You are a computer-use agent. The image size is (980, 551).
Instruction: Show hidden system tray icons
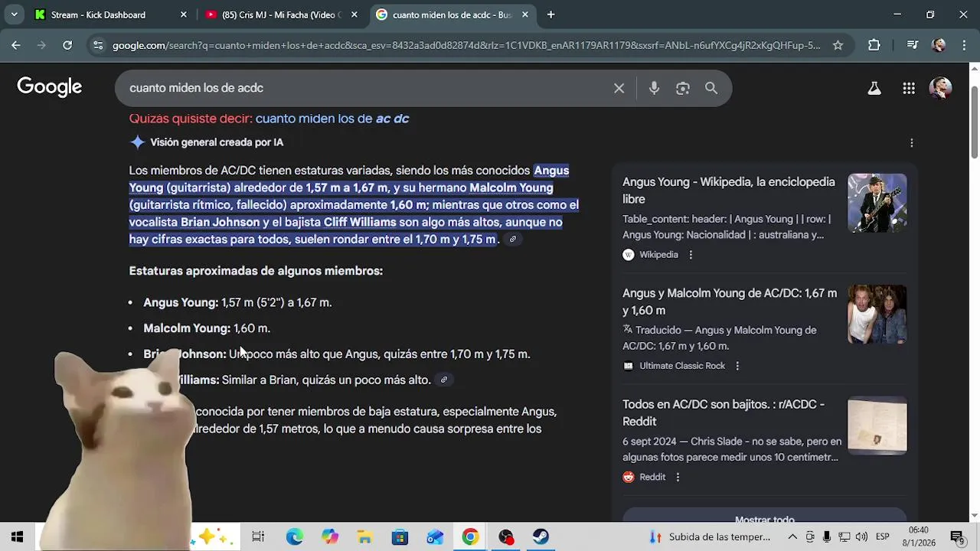coord(792,536)
